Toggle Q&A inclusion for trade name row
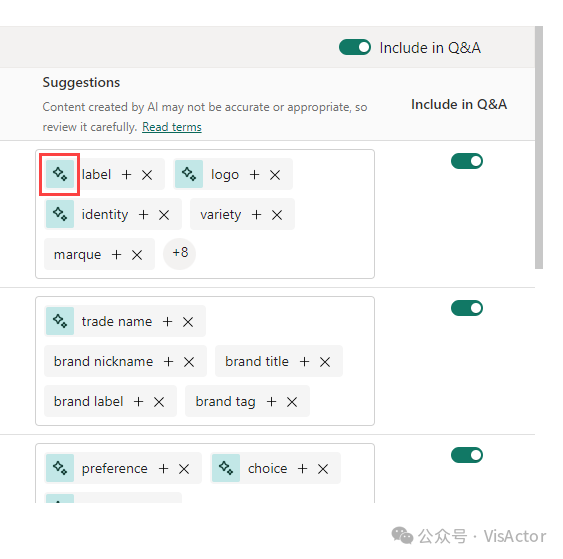This screenshot has height=559, width=563. 467,308
